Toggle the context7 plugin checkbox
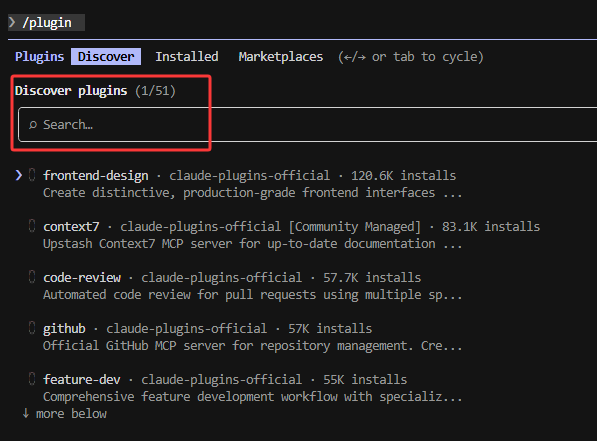This screenshot has height=441, width=597. coord(32,226)
